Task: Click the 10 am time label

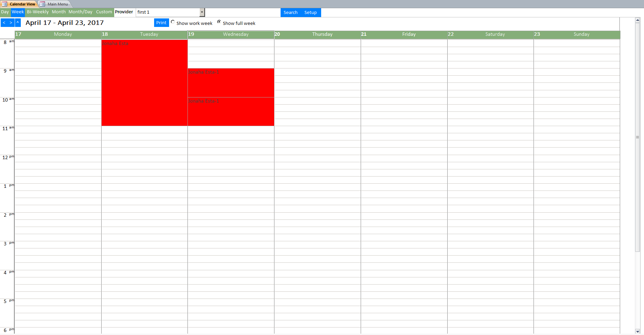Action: (8, 100)
